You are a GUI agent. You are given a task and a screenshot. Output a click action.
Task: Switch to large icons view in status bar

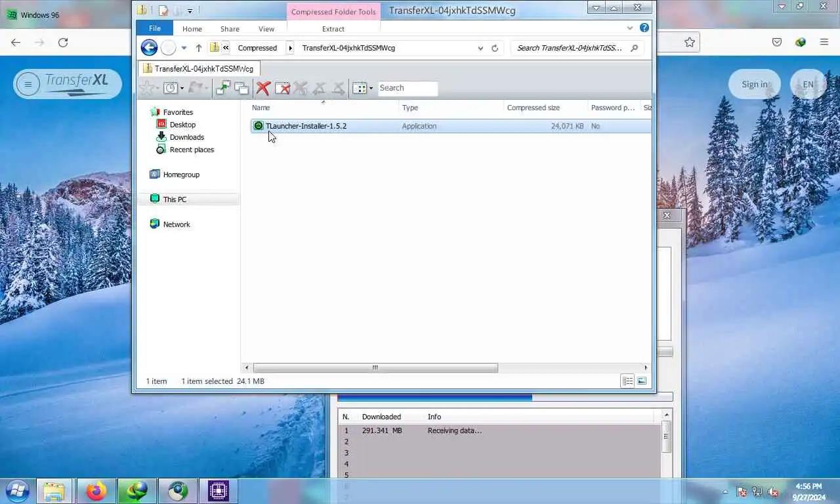642,381
